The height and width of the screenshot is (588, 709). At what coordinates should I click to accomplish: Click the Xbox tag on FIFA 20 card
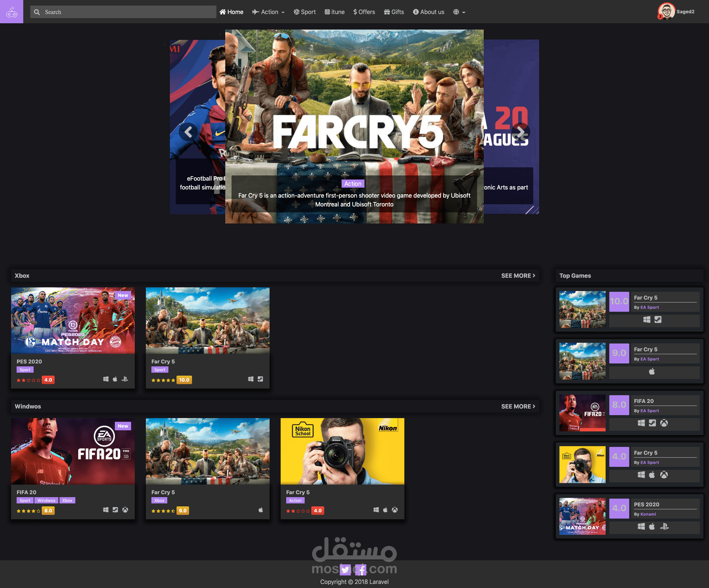click(67, 500)
